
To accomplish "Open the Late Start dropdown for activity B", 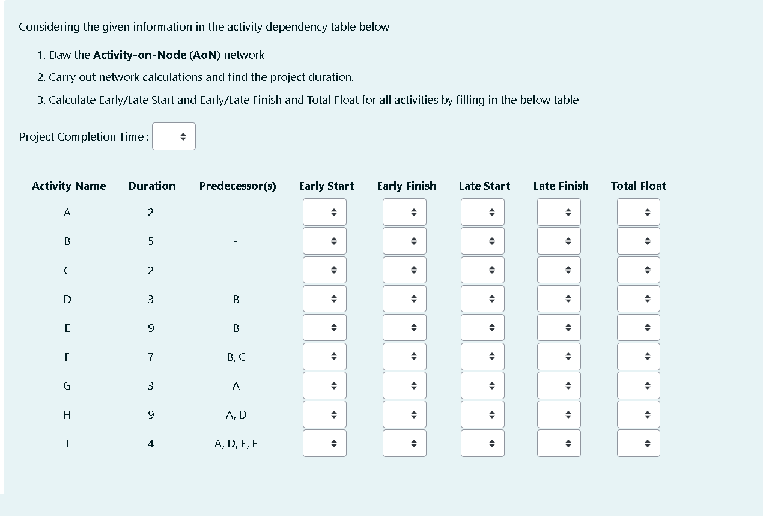I will pos(482,240).
